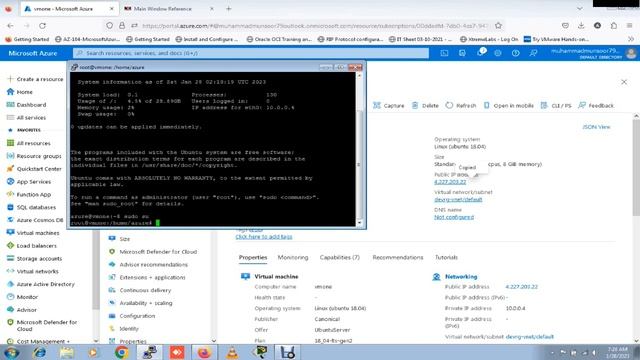Image resolution: width=640 pixels, height=360 pixels.
Task: Click the Capture toolbar button
Action: [x=389, y=105]
